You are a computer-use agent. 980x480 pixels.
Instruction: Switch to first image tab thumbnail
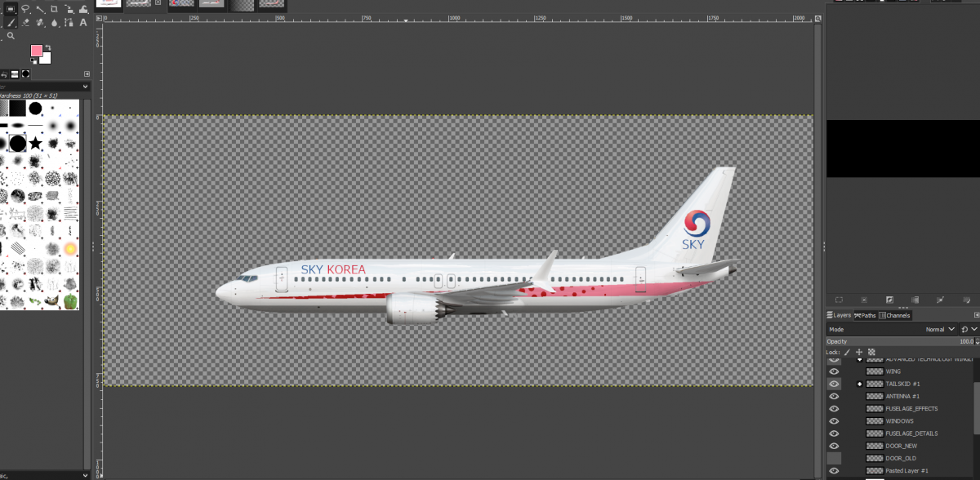109,3
